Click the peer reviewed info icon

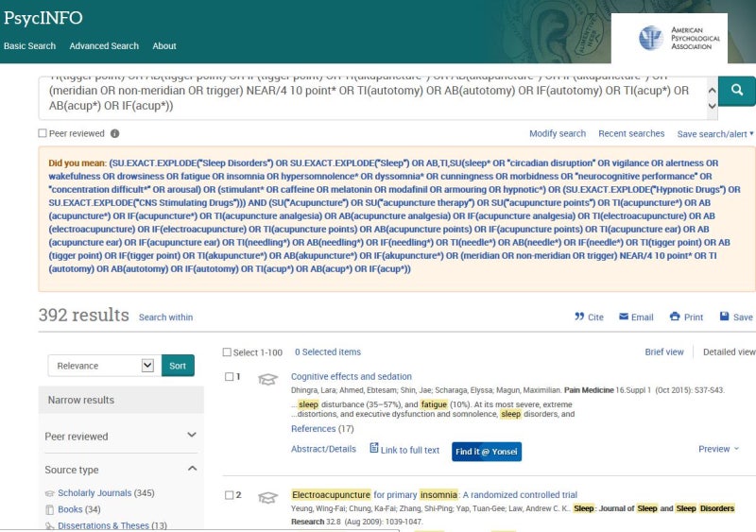114,133
